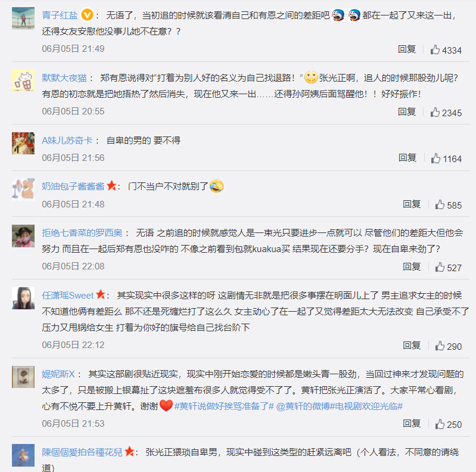This screenshot has width=476, height=472.
Task: Reply to 任潇瑶Sweet's comment
Action: point(412,346)
